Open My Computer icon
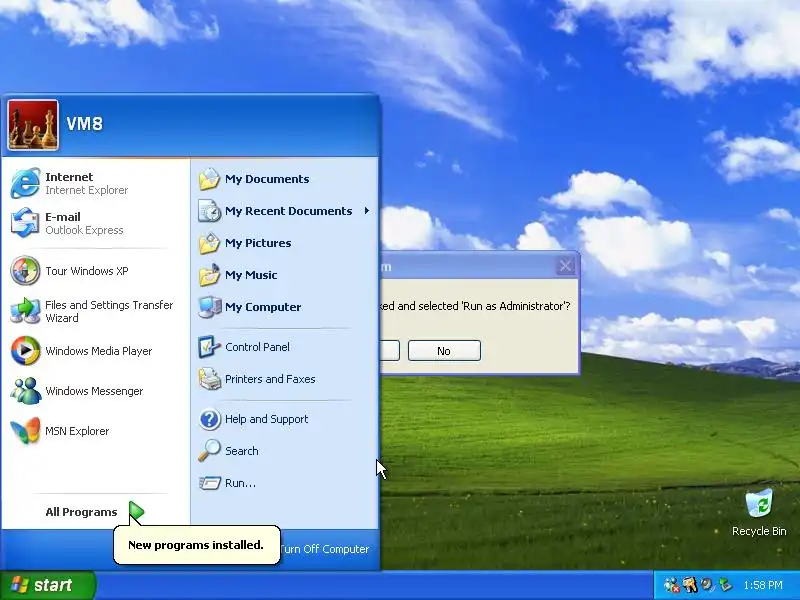 click(209, 307)
